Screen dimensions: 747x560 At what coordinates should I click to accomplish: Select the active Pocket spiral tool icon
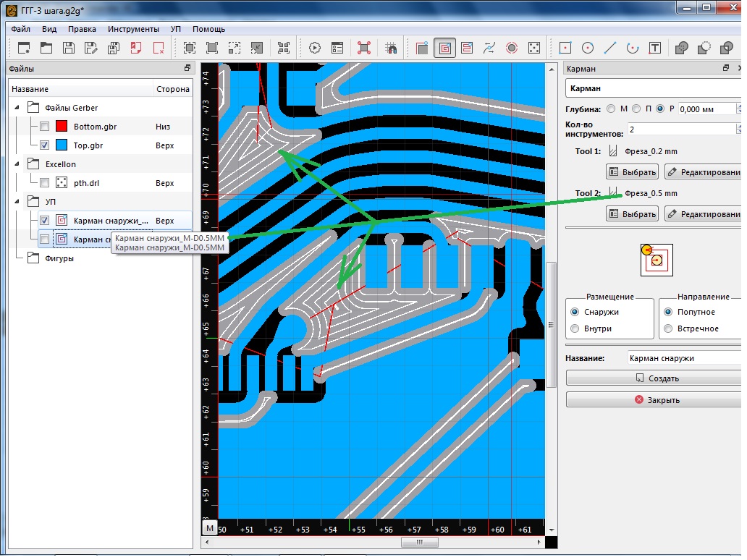444,48
